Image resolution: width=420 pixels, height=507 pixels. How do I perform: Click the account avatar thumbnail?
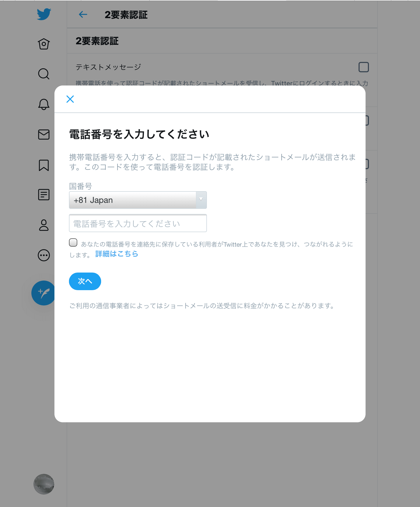coord(44,484)
